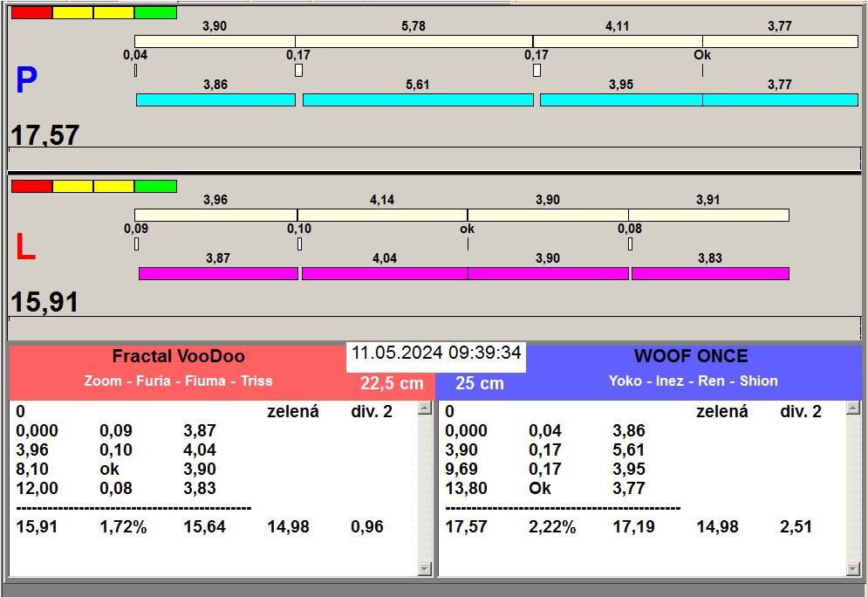Click the Ok changeover marker in lane P
The image size is (868, 597).
[x=702, y=71]
